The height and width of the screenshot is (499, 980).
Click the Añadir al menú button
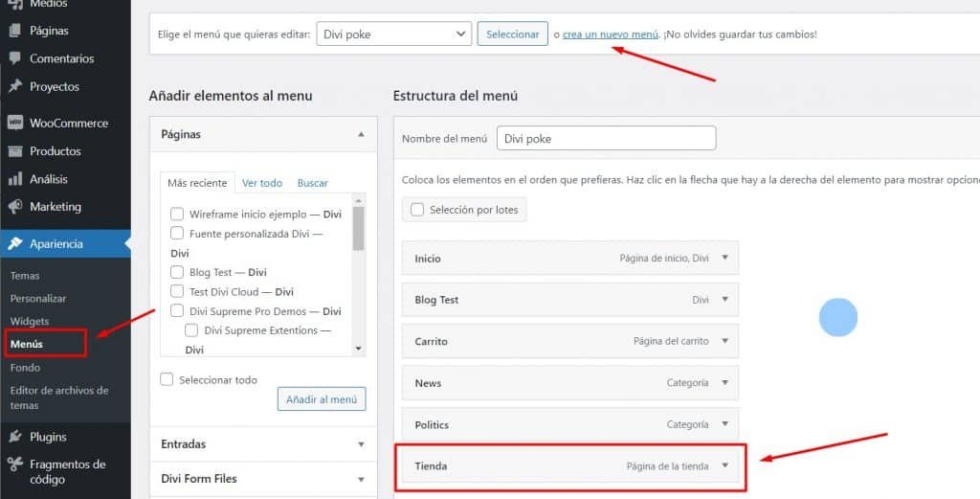coord(322,399)
